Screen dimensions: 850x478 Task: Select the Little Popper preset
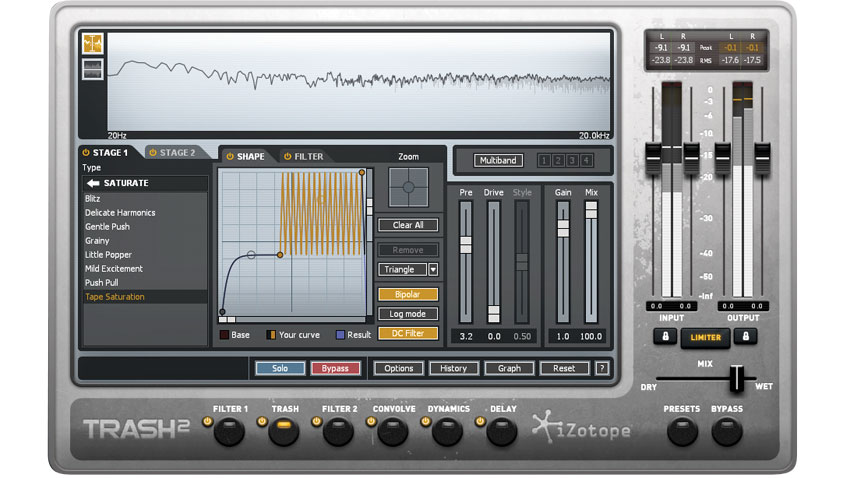(x=145, y=255)
